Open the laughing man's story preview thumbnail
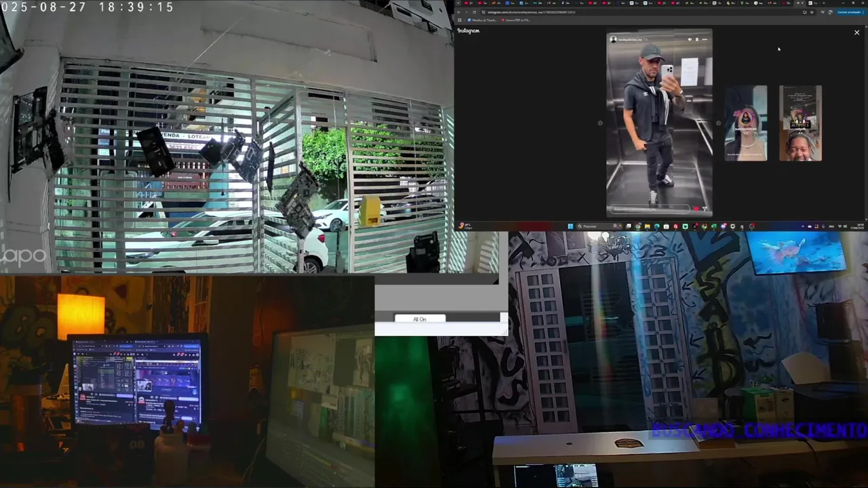The image size is (868, 488). point(800,123)
